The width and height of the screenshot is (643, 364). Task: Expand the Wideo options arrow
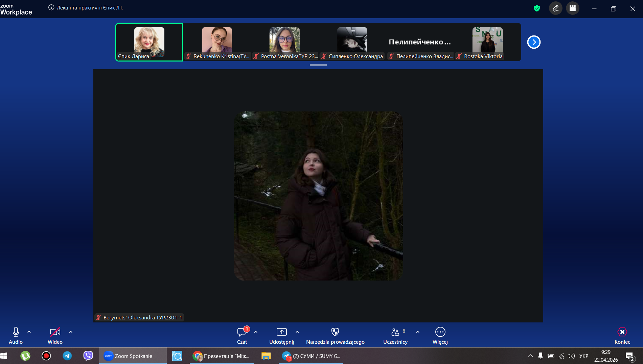click(71, 332)
